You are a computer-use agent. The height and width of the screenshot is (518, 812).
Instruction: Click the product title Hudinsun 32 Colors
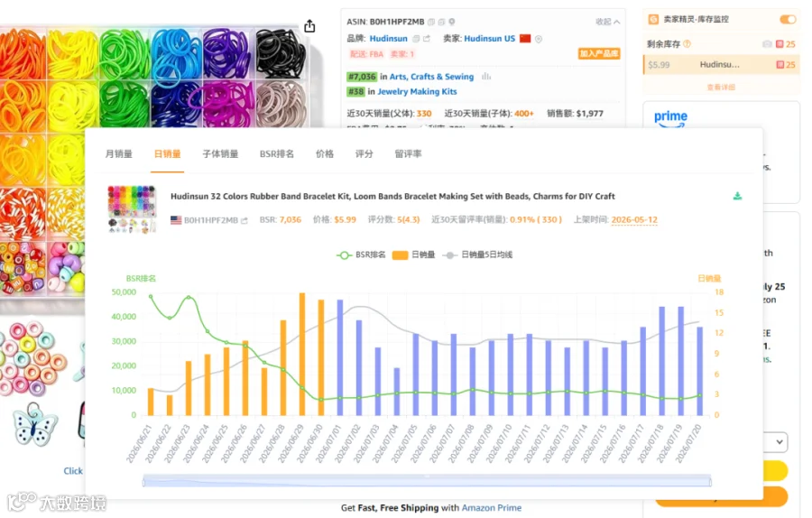[x=392, y=197]
